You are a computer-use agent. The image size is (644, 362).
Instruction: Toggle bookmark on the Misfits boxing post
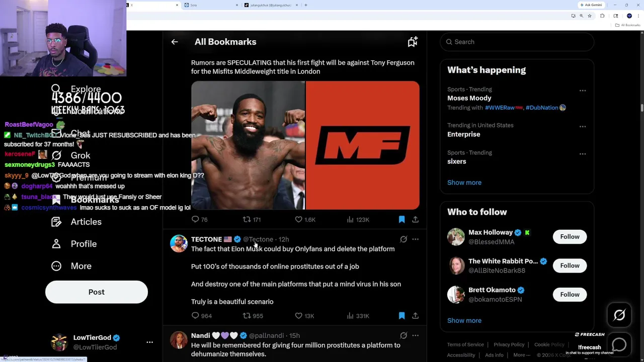[x=401, y=219]
